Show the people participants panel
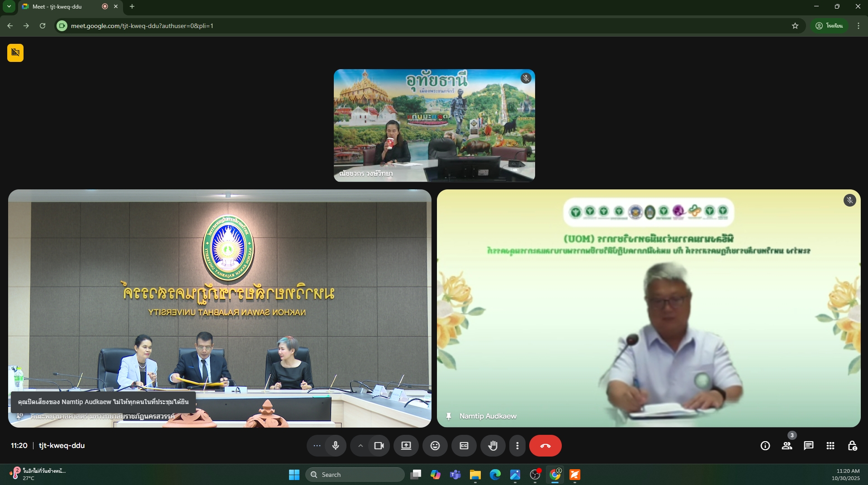Viewport: 868px width, 485px height. (787, 446)
